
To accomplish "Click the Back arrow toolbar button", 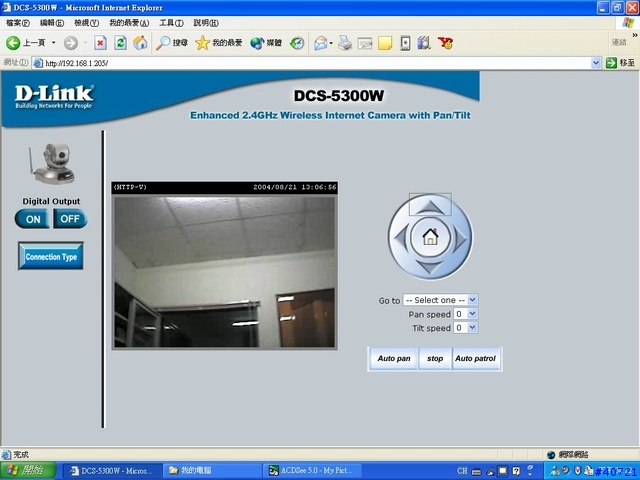I will (x=13, y=42).
